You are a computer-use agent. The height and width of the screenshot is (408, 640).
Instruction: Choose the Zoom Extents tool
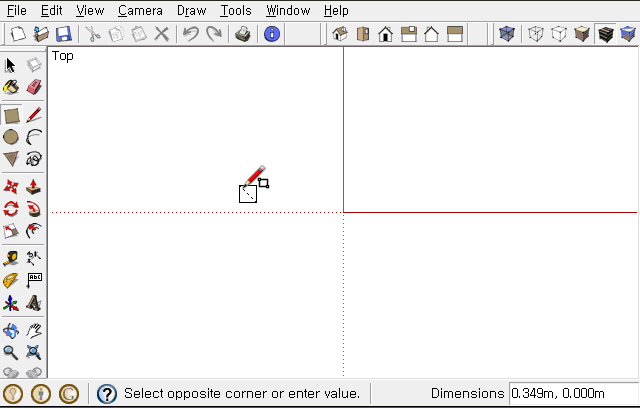(x=34, y=353)
